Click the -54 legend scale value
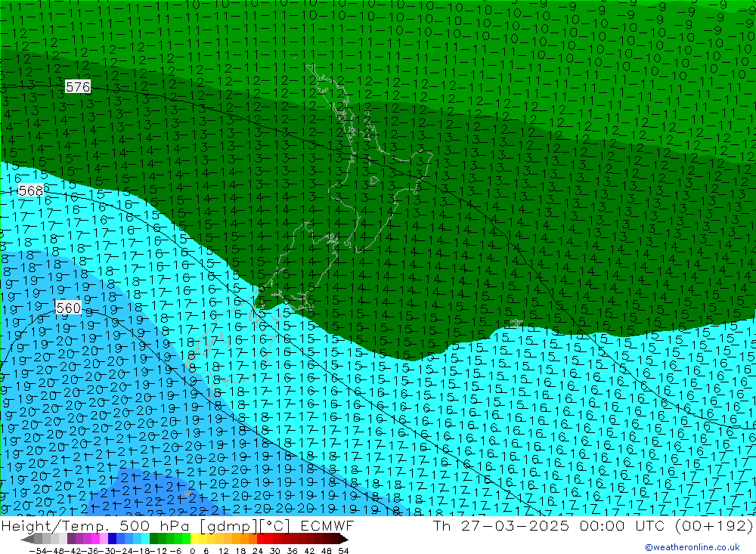 point(38,551)
